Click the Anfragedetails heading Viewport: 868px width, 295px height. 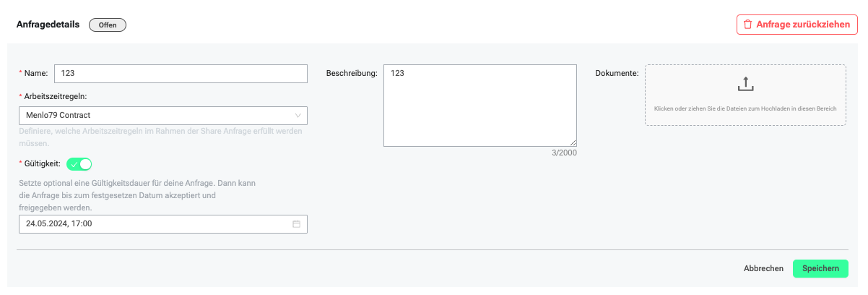48,24
